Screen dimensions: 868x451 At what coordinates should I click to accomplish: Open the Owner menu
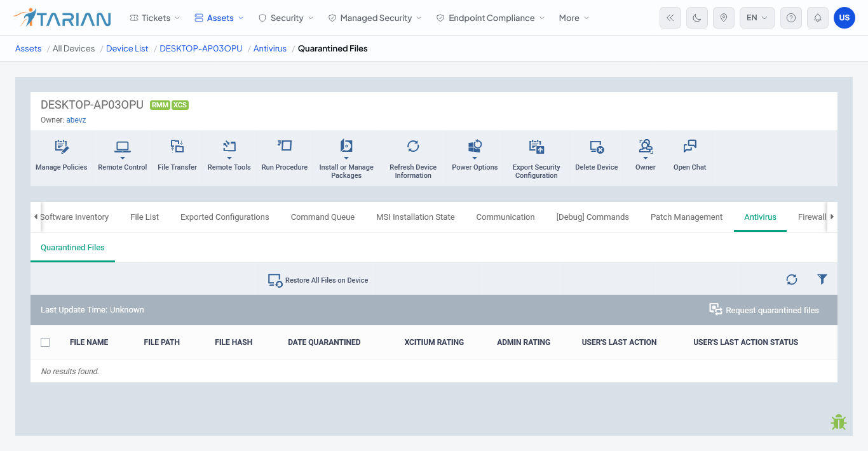point(646,156)
